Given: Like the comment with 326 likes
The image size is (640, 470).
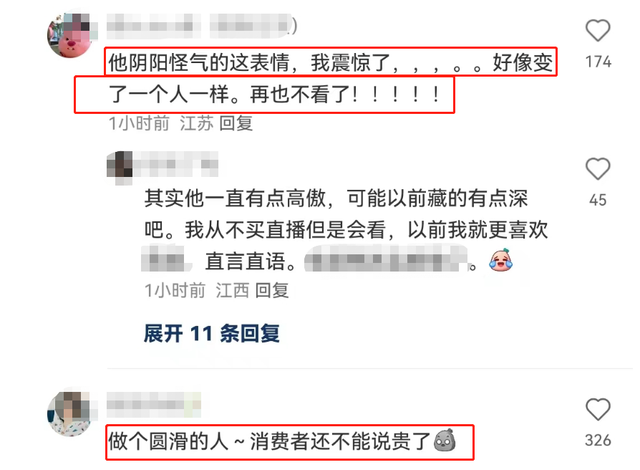Looking at the screenshot, I should click(598, 409).
